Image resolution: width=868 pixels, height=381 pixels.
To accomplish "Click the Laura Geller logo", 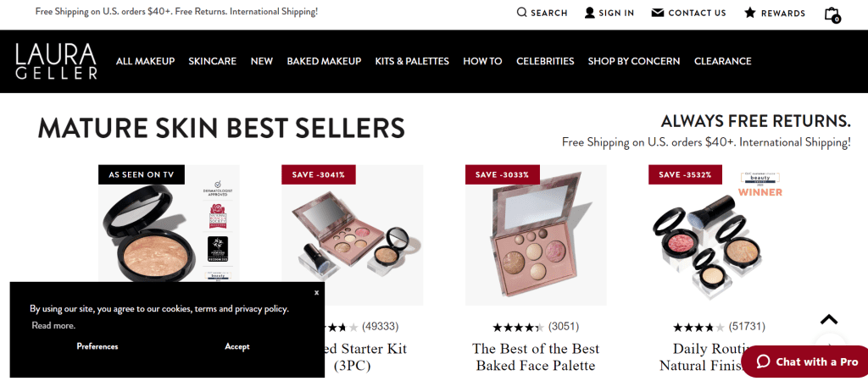I will pyautogui.click(x=56, y=61).
